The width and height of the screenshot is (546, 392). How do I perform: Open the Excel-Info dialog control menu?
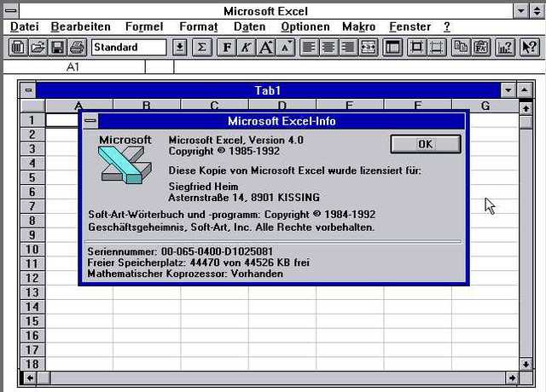[x=90, y=121]
